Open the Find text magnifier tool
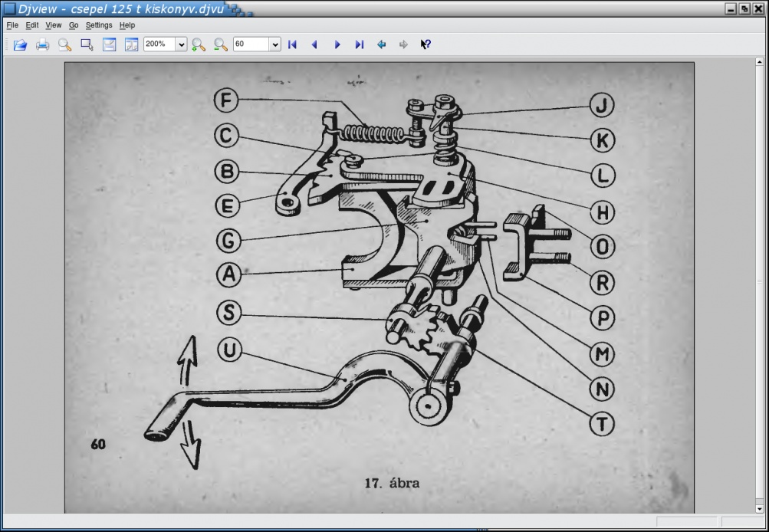This screenshot has width=769, height=532. [x=65, y=44]
